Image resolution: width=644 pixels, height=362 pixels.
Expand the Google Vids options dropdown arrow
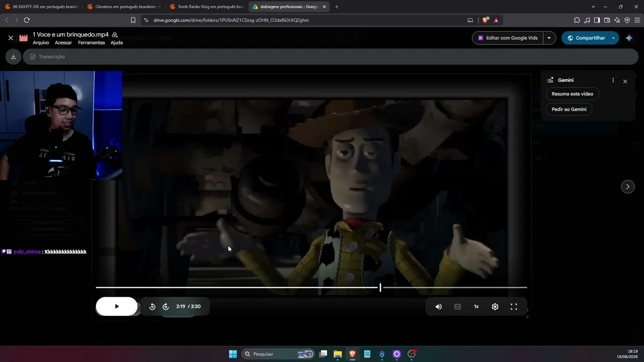[x=549, y=38]
